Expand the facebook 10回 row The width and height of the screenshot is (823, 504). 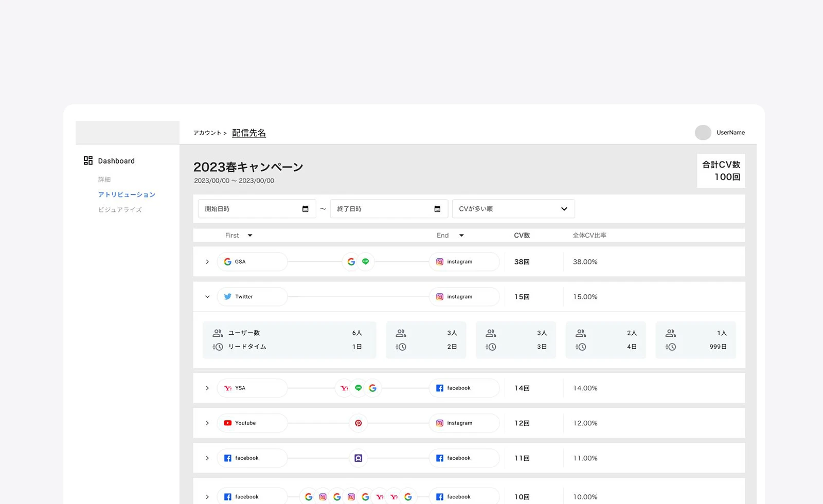coord(207,497)
